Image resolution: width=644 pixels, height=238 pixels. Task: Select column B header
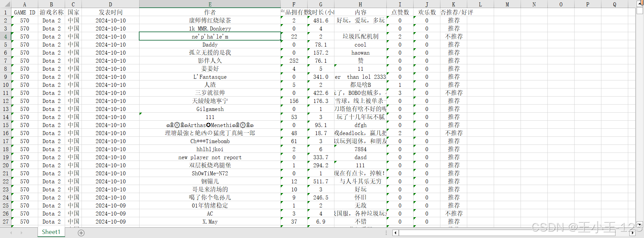(x=51, y=4)
